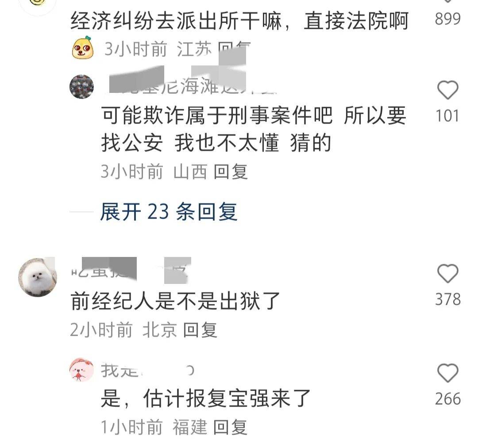
Task: Reply to the 山西 comment
Action: [231, 172]
